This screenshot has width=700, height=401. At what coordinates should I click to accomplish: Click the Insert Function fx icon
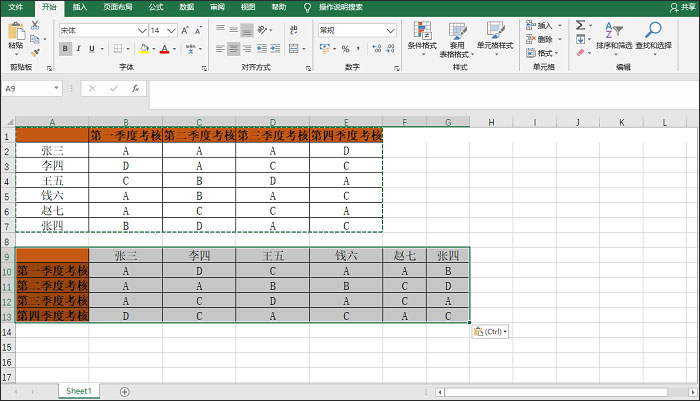pyautogui.click(x=135, y=88)
